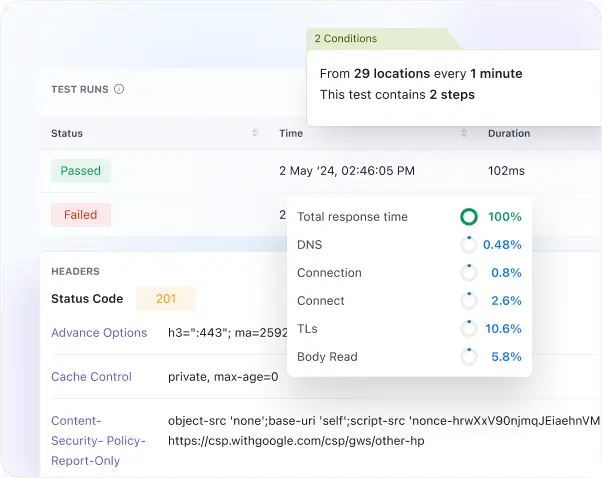
Task: Click the TLs label in timing popup
Action: pos(307,329)
